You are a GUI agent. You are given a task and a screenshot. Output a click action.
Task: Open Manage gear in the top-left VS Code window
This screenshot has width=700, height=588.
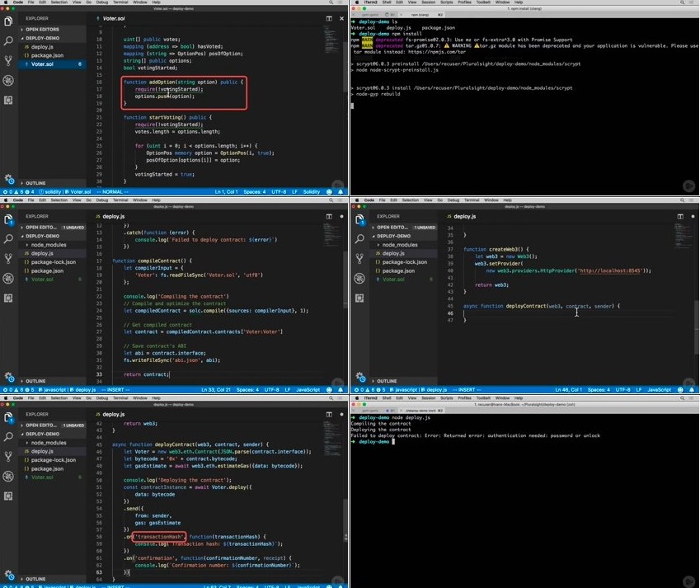pyautogui.click(x=8, y=179)
